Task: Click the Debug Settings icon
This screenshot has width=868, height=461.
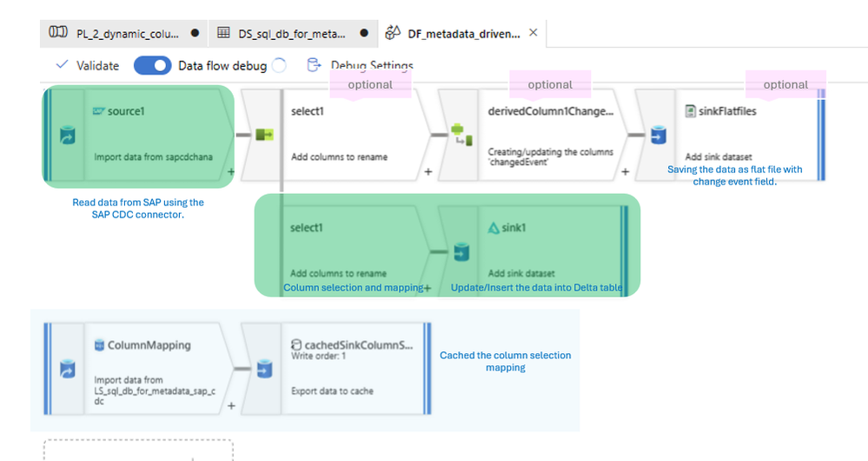Action: pos(314,65)
